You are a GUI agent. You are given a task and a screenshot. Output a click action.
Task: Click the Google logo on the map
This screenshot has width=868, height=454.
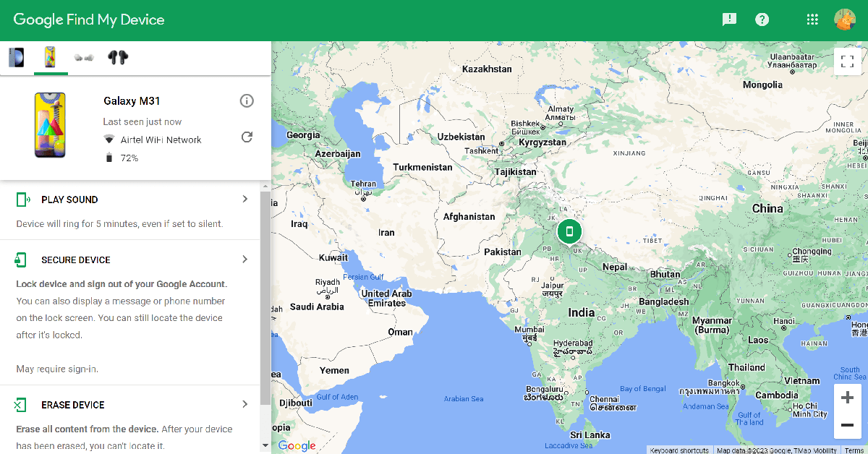point(296,445)
